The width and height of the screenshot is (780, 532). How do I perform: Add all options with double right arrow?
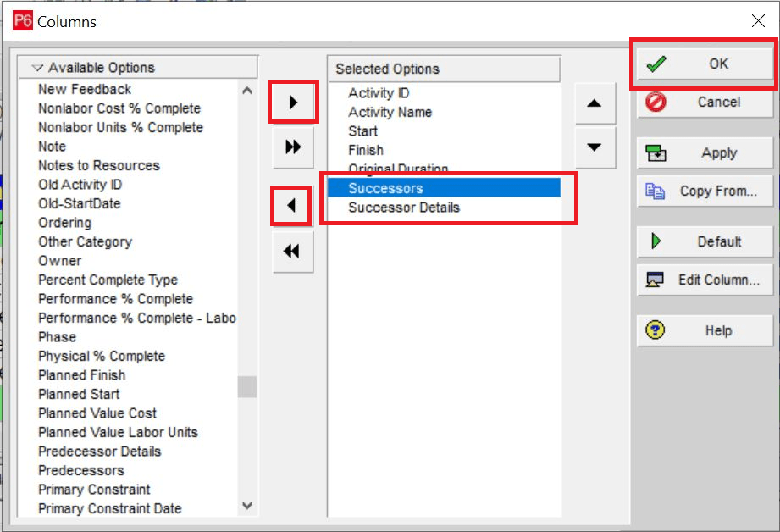pyautogui.click(x=293, y=147)
